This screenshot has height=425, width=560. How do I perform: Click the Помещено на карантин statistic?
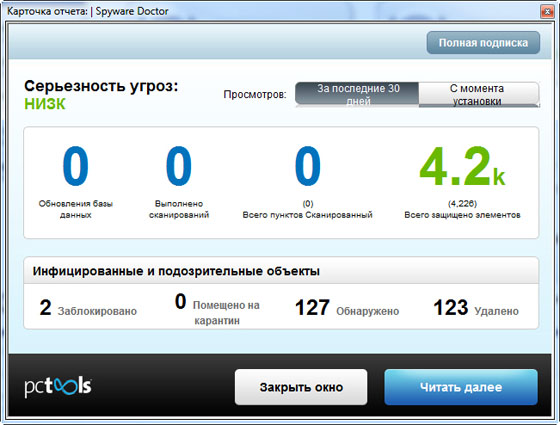tap(217, 309)
